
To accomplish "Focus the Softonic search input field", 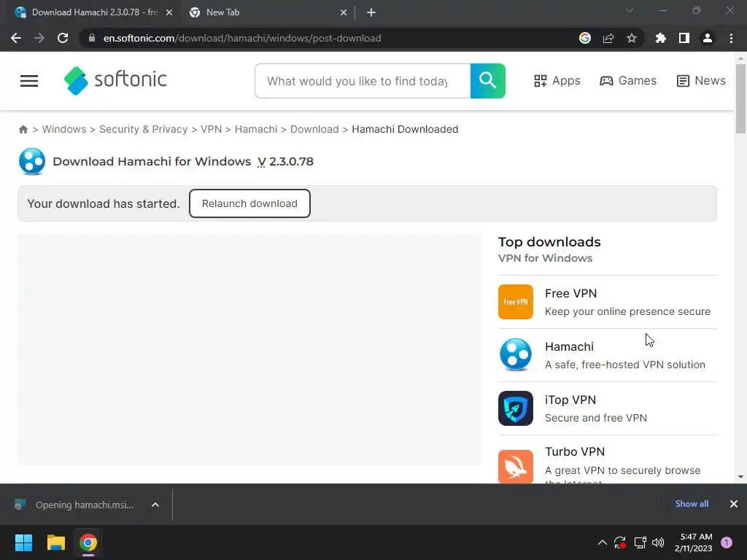I will click(363, 81).
